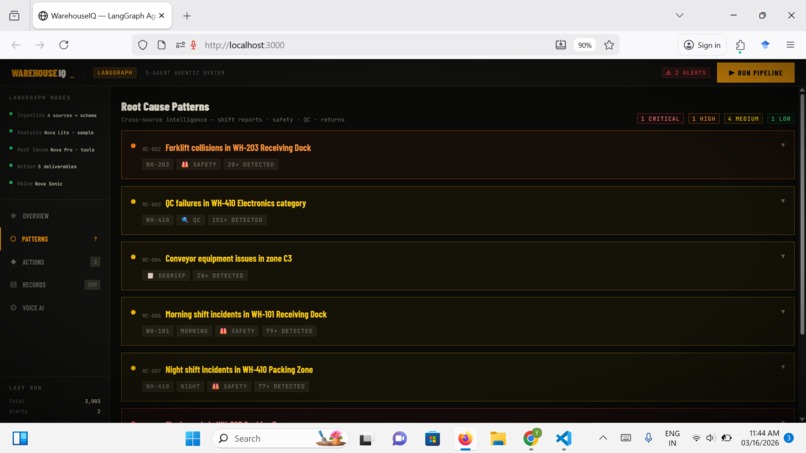This screenshot has height=453, width=806.
Task: Show hidden system tray icons
Action: point(603,438)
